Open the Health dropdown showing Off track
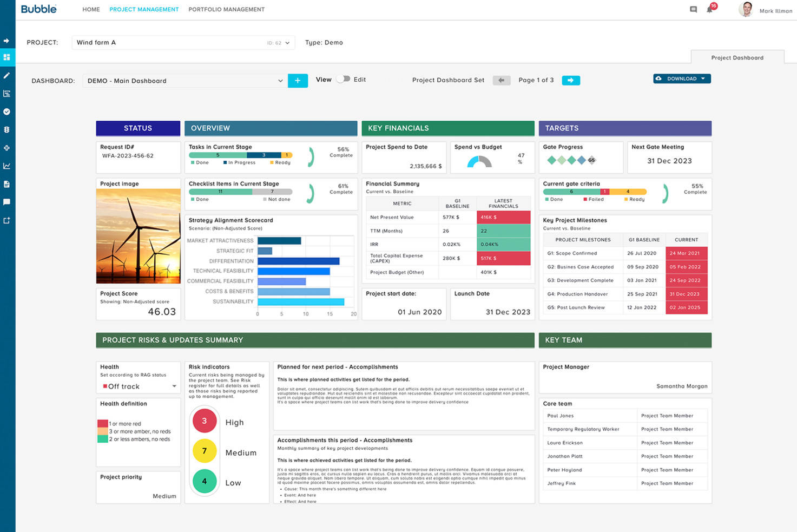797x532 pixels. [139, 386]
